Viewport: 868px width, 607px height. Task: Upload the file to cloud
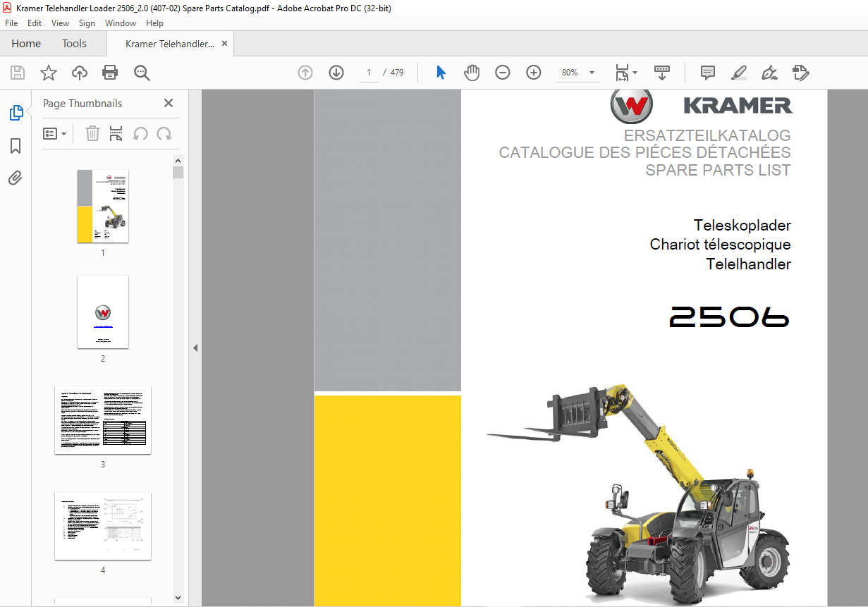[x=80, y=73]
